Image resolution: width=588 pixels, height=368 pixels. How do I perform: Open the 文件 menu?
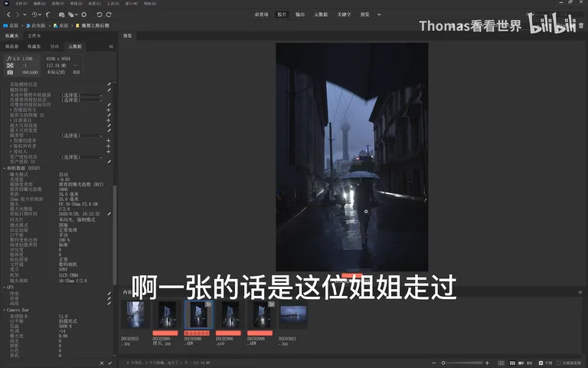point(21,3)
